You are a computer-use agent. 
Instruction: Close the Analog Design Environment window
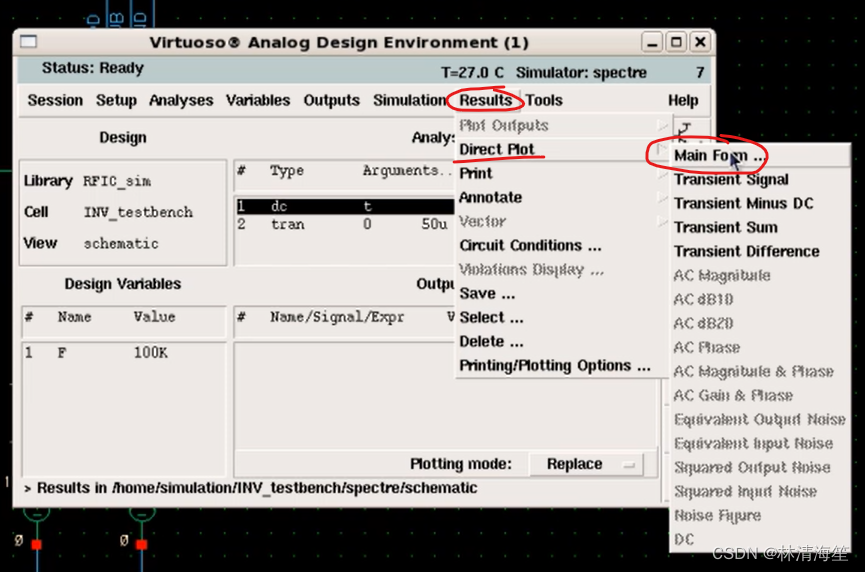click(700, 42)
